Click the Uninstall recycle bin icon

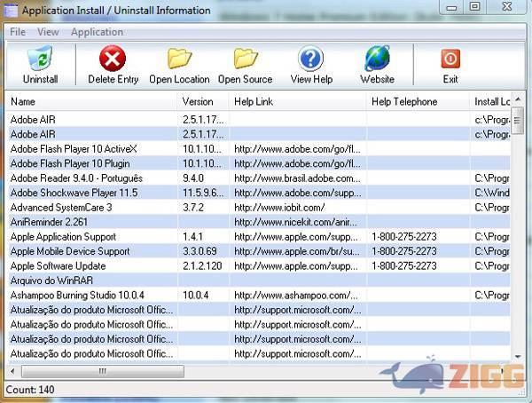point(40,60)
